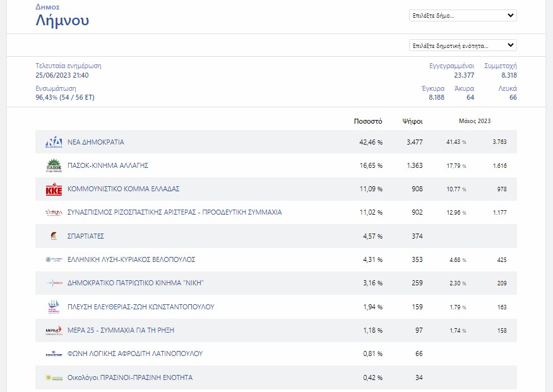Click the '3,16 %' percentage cell

pos(372,283)
